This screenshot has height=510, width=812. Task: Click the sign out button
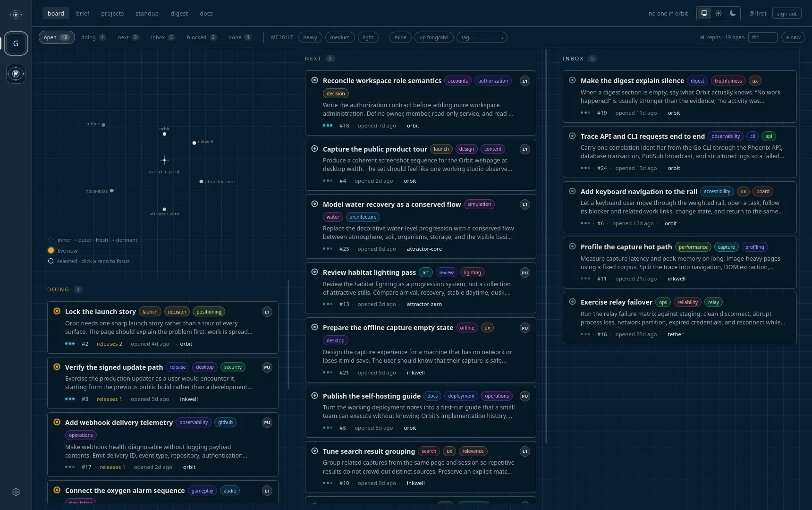tap(787, 13)
